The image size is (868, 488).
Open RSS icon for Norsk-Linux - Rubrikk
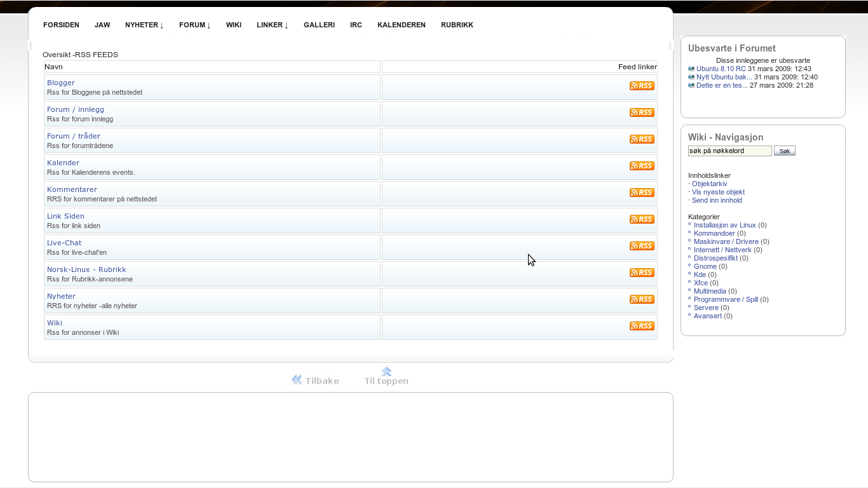pos(642,273)
